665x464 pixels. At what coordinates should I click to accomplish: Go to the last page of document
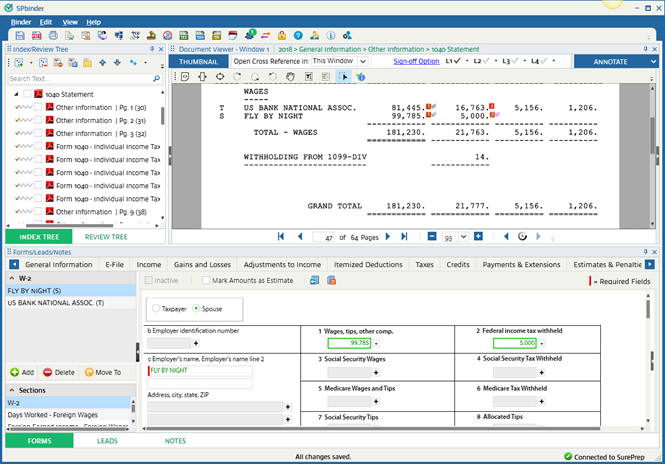pyautogui.click(x=403, y=237)
